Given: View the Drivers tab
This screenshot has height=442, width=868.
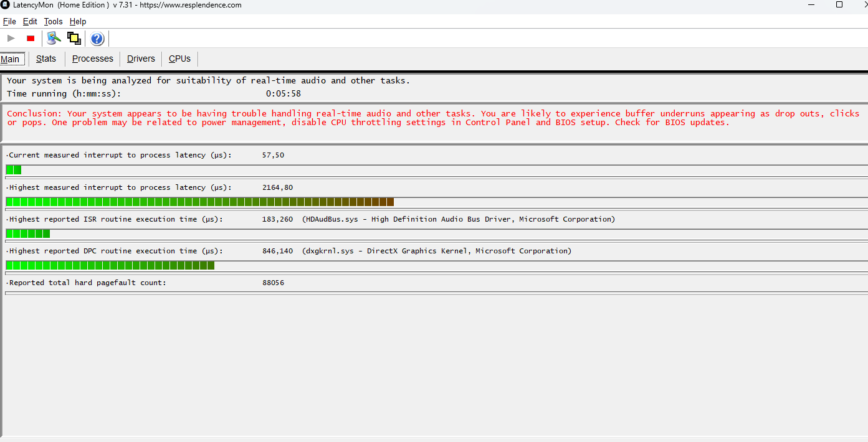Looking at the screenshot, I should (x=140, y=59).
